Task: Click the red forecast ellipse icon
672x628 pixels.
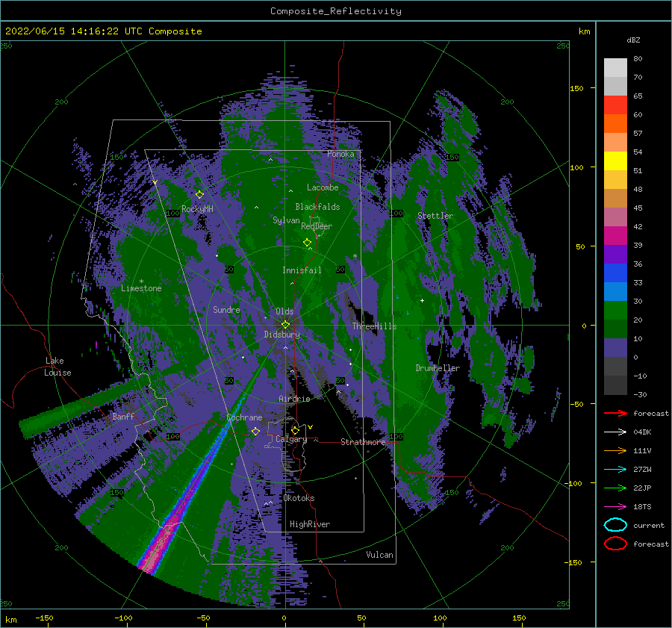Action: pyautogui.click(x=615, y=544)
